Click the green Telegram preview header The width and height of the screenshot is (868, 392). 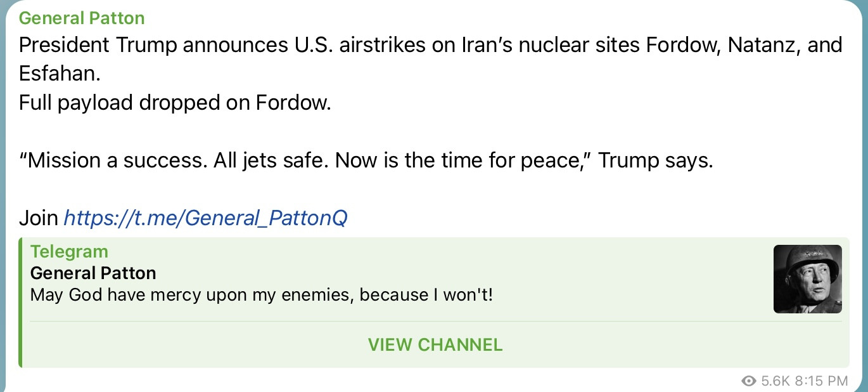69,251
